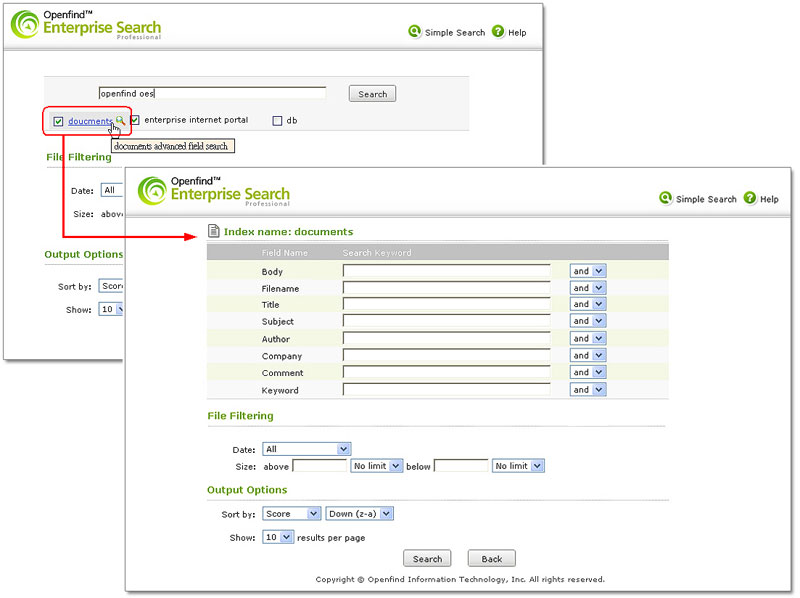800x598 pixels.
Task: Click the openfind oes search query field
Action: point(212,93)
